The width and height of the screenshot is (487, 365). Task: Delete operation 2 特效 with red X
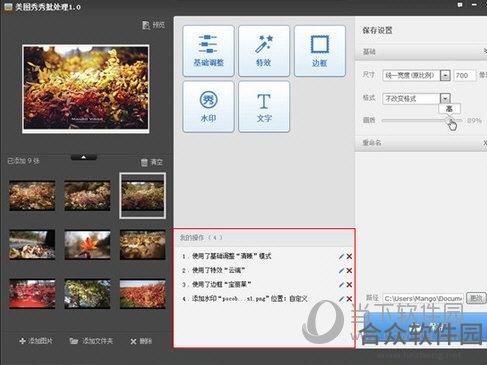(x=349, y=270)
